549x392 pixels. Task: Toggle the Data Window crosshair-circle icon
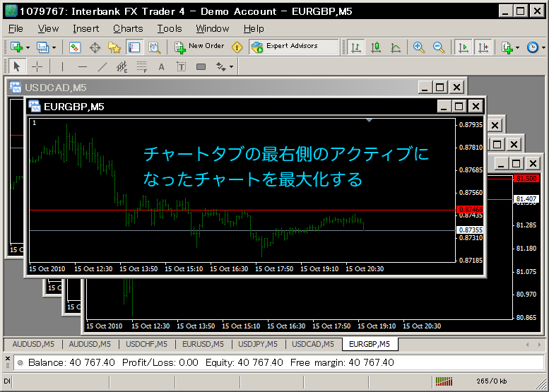(95, 47)
